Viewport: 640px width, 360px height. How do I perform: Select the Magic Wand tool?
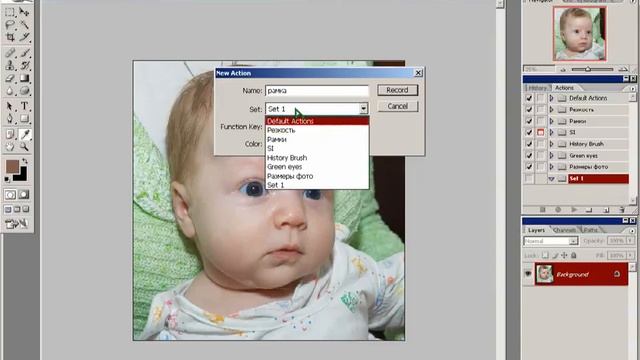(x=24, y=25)
